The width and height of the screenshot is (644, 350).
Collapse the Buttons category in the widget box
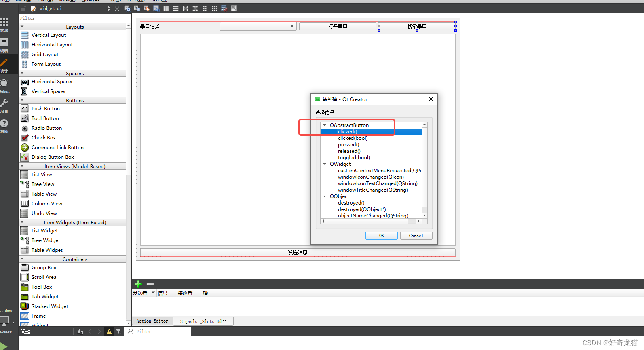point(22,100)
